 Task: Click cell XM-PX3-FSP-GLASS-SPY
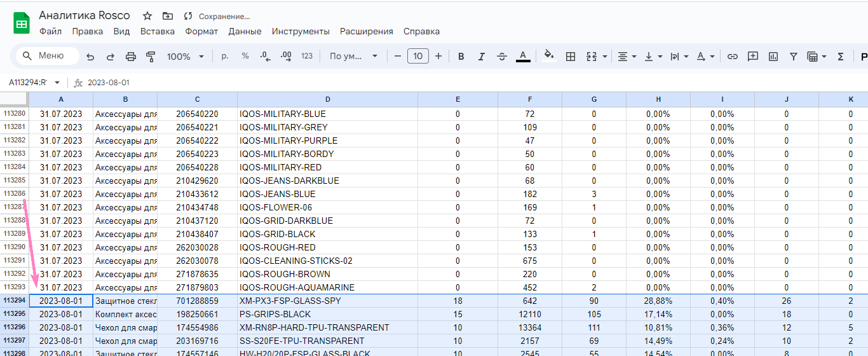click(327, 301)
